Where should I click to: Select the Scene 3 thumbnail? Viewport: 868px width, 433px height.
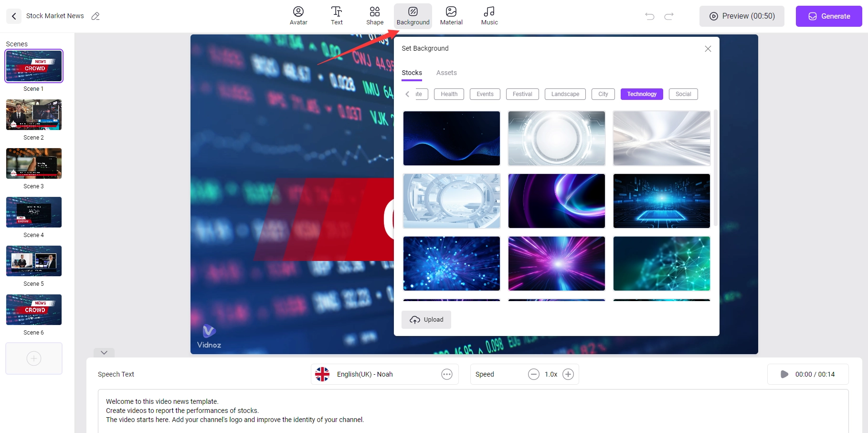point(34,163)
